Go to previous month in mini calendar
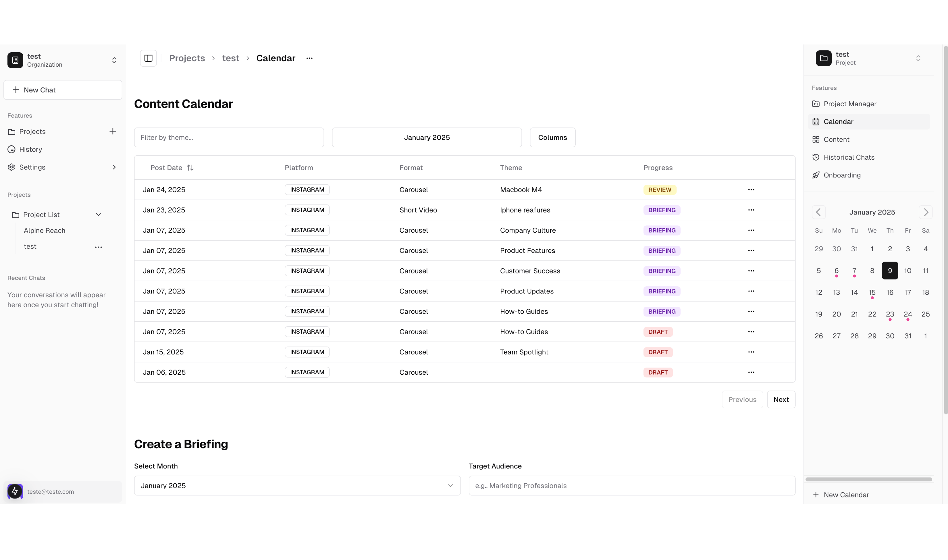This screenshot has height=560, width=948. [818, 212]
